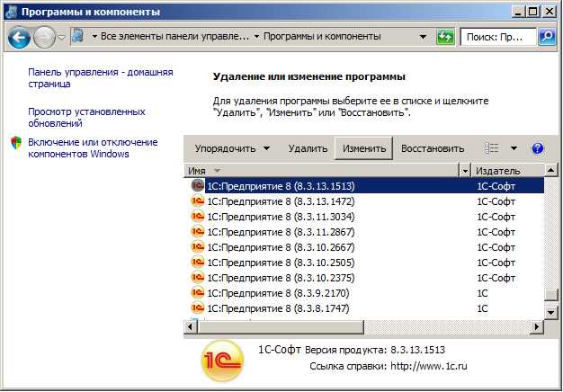
Task: Click window icon in the title bar
Action: (12, 12)
